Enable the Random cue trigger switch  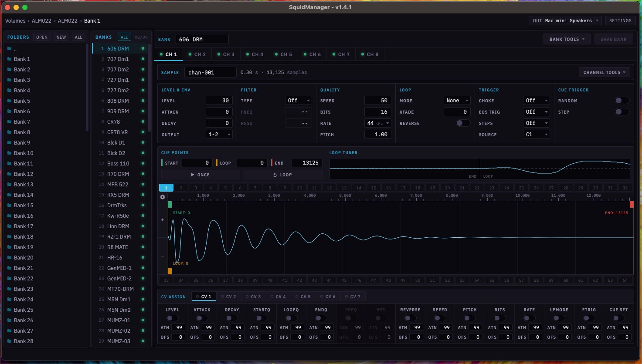click(x=622, y=101)
